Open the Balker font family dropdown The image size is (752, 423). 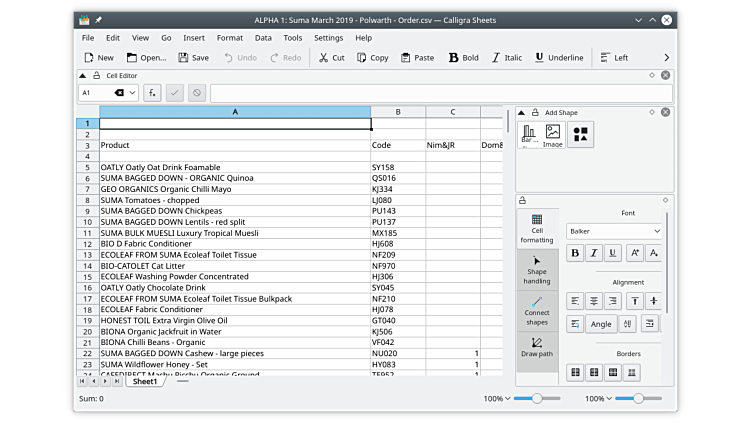[x=614, y=231]
